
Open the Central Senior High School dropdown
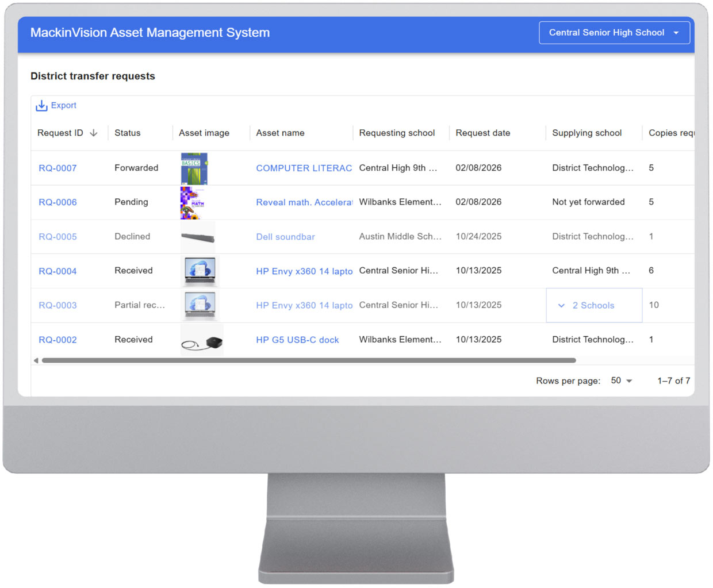pos(614,33)
